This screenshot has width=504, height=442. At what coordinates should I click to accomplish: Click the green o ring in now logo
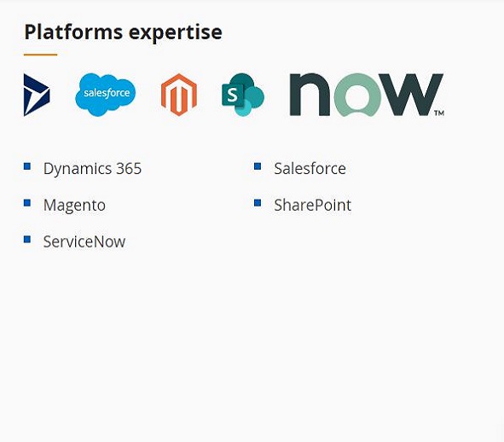[357, 95]
